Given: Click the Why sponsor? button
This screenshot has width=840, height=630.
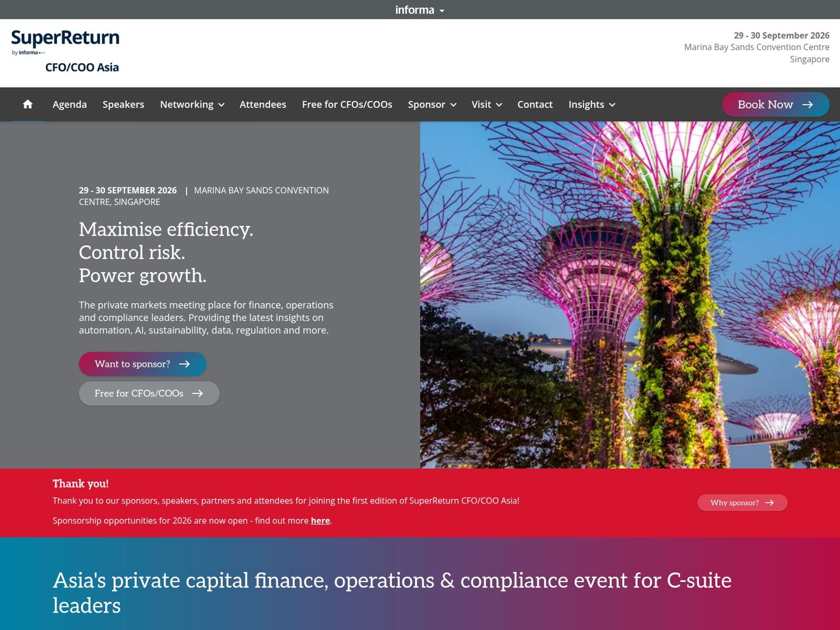Looking at the screenshot, I should pos(742,502).
